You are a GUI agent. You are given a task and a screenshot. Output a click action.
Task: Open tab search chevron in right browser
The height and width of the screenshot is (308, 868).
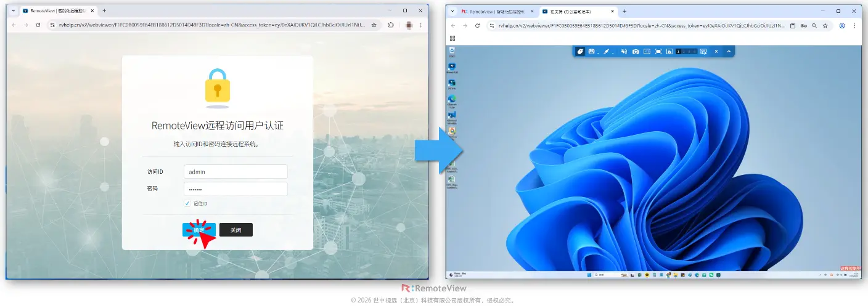point(452,11)
